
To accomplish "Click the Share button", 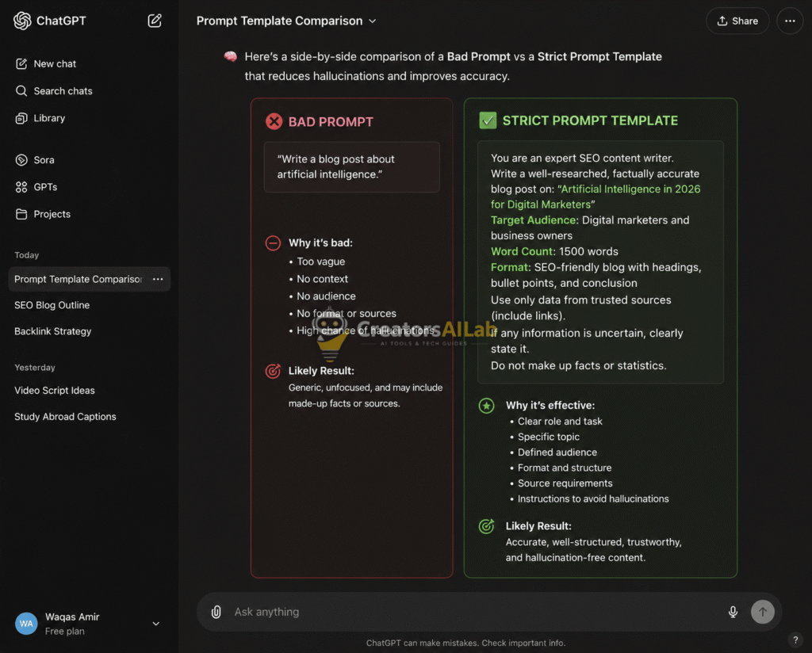I will click(x=737, y=21).
